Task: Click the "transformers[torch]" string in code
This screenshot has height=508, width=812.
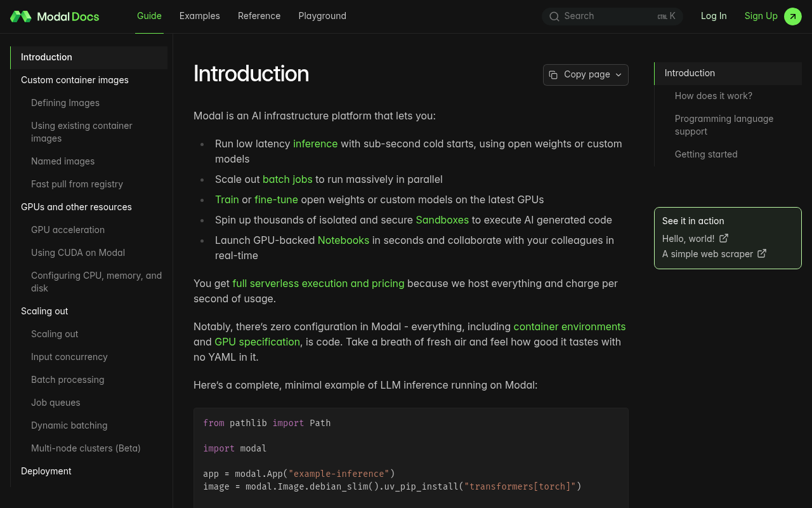Action: pos(520,486)
